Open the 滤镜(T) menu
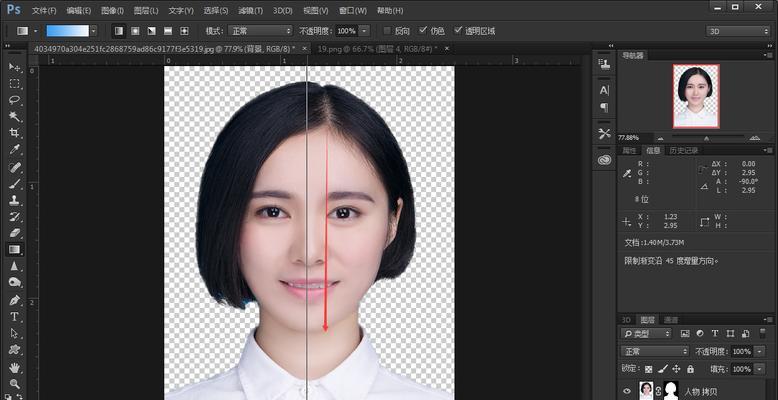The image size is (778, 400). [251, 10]
